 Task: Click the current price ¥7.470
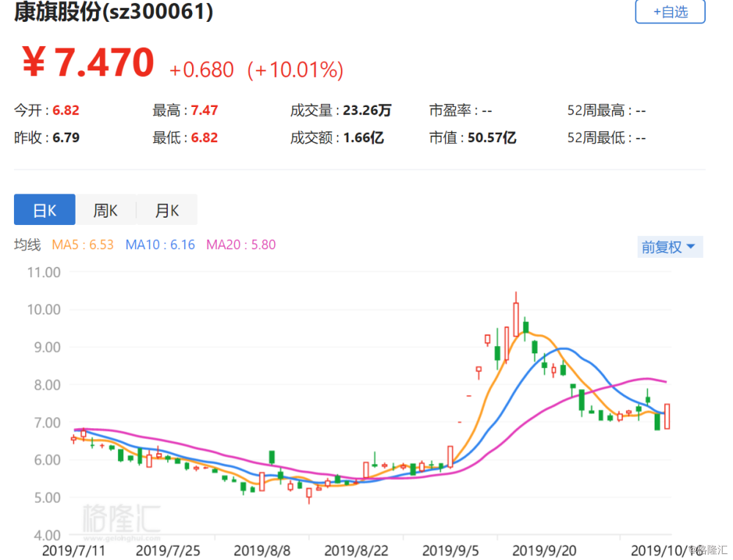click(x=89, y=62)
